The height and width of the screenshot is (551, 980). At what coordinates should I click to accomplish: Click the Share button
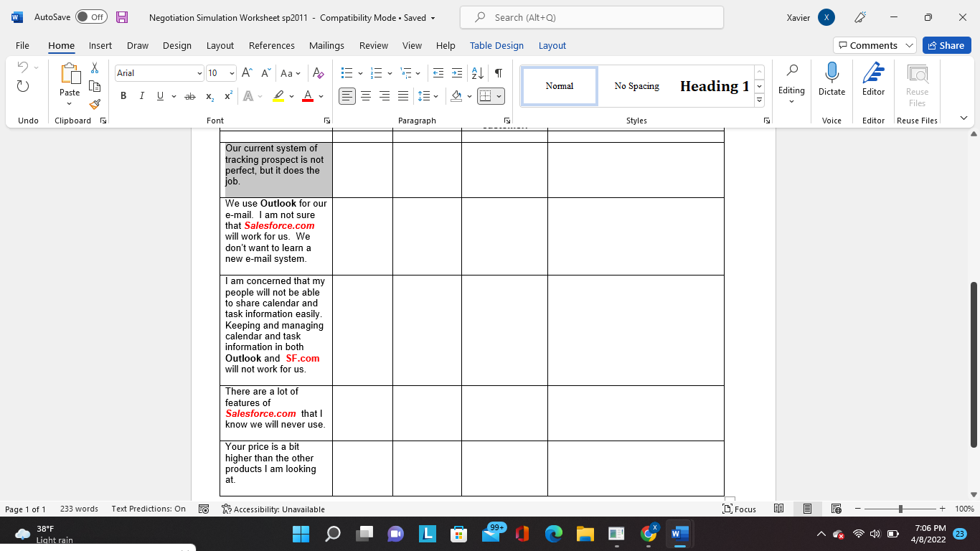(946, 45)
